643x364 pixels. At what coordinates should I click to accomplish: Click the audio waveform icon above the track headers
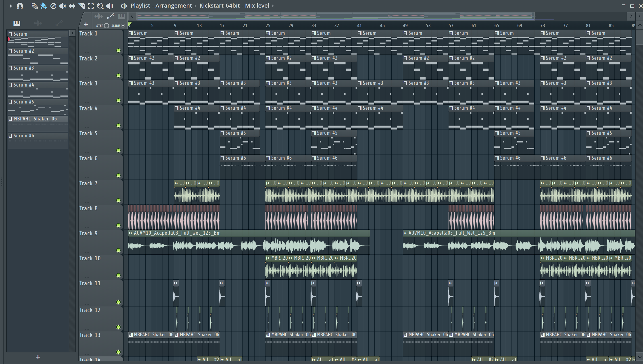click(99, 17)
